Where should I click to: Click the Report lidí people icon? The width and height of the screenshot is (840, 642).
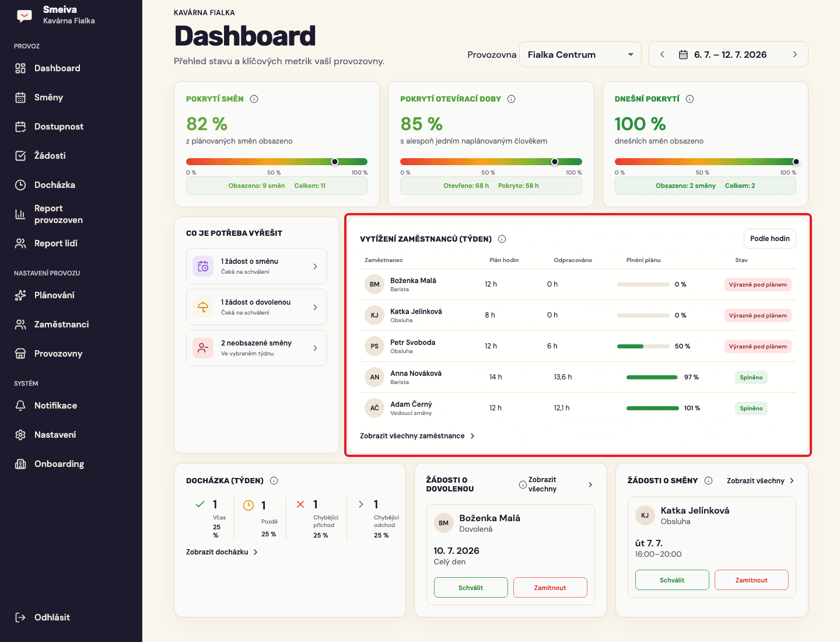(20, 243)
